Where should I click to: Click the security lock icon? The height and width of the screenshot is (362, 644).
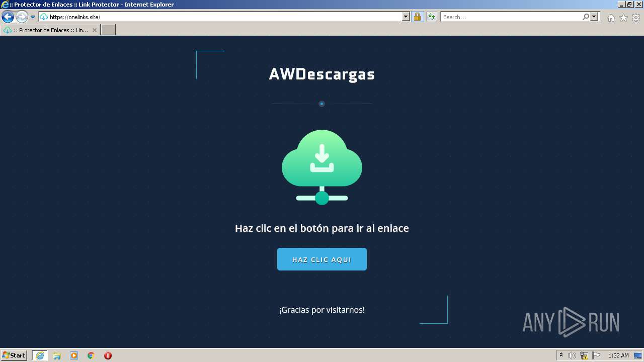[417, 17]
